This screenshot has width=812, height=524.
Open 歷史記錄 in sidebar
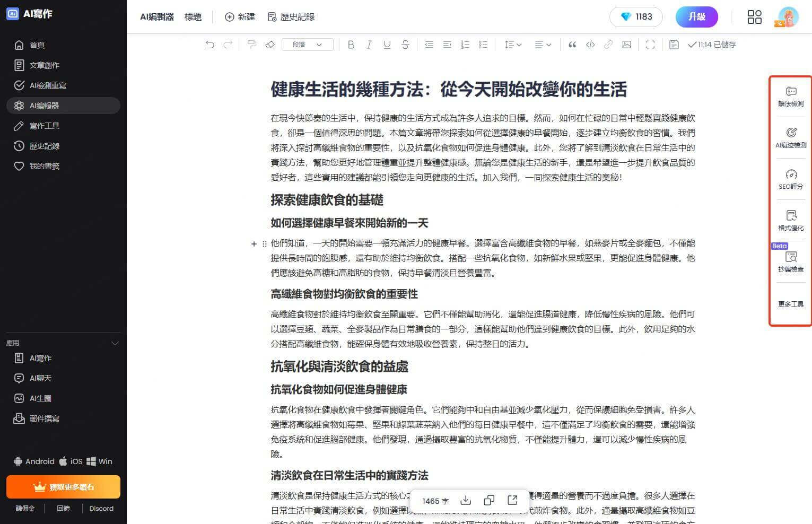coord(64,146)
